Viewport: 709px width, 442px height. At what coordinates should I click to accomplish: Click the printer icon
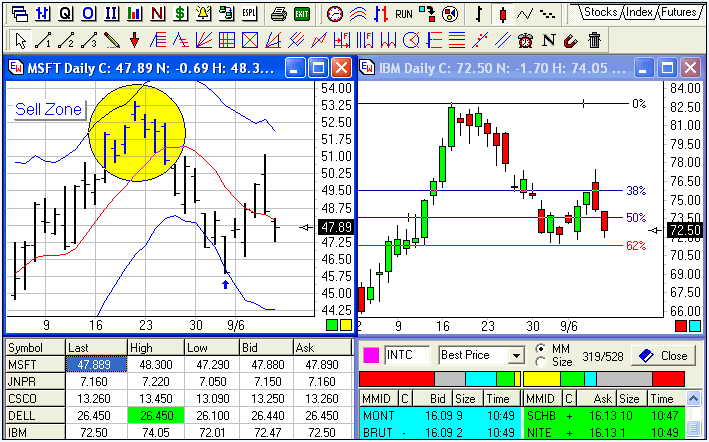click(x=279, y=14)
